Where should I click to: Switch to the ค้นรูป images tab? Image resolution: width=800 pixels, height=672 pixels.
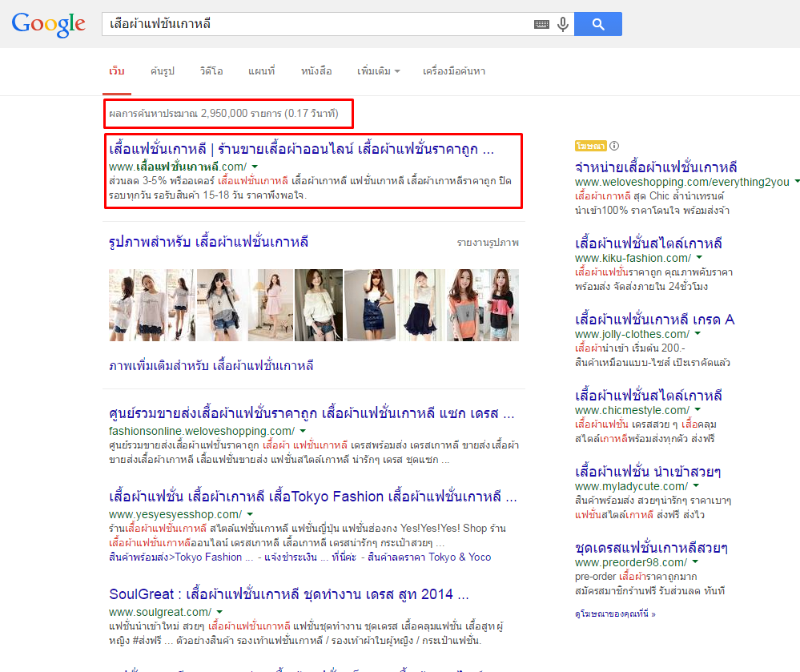pos(162,71)
